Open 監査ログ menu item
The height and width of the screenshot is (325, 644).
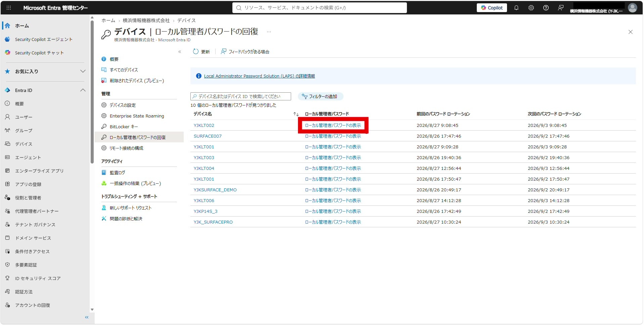click(117, 173)
